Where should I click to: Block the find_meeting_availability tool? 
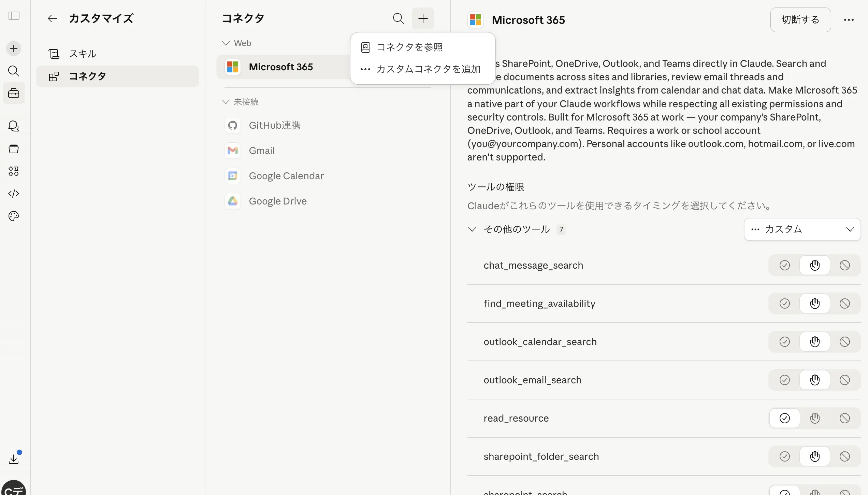[x=845, y=303]
